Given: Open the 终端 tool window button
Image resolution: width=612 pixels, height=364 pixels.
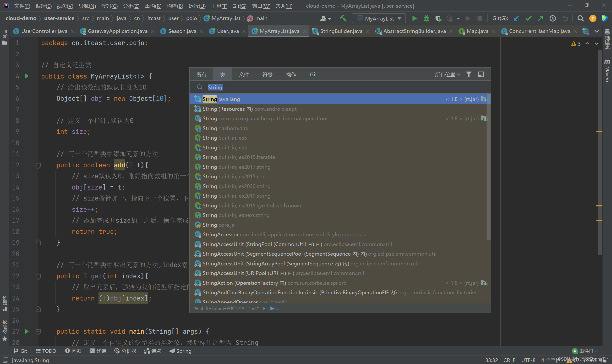Looking at the screenshot, I should coord(98,351).
